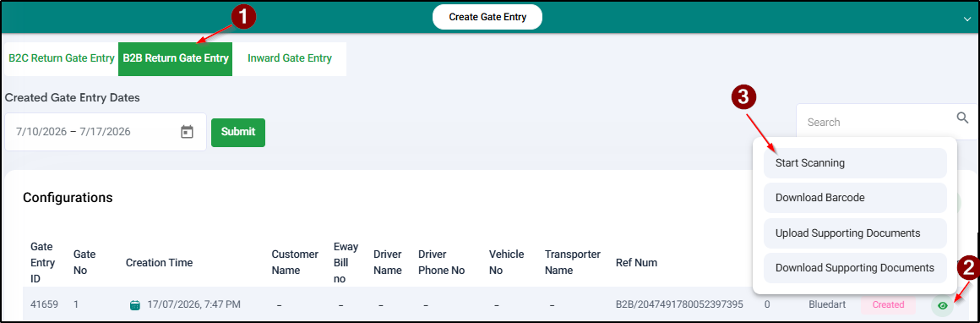The width and height of the screenshot is (980, 323).
Task: Click into the Search input field
Action: click(x=875, y=122)
